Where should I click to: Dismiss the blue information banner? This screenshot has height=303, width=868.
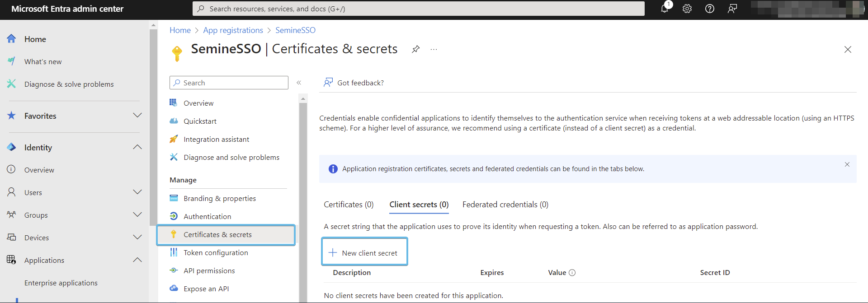[x=847, y=164]
